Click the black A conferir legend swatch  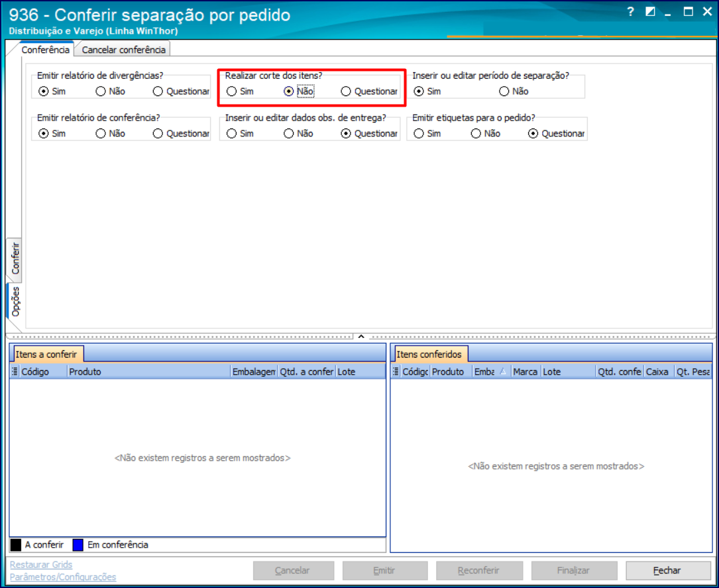(16, 545)
